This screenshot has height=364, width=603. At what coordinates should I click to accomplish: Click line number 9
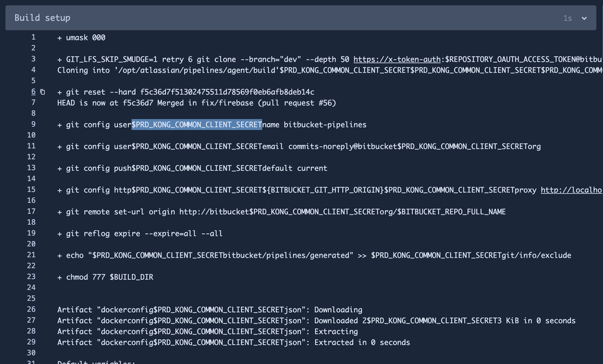coord(33,124)
